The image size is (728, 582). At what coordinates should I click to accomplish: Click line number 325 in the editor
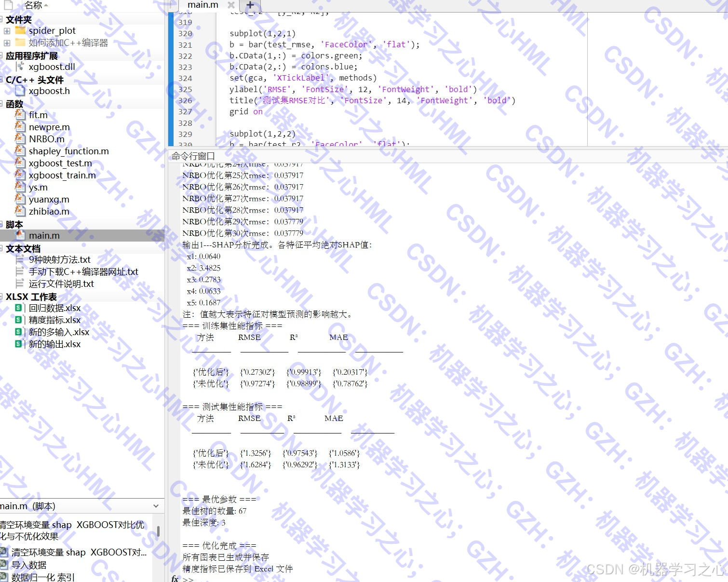185,89
